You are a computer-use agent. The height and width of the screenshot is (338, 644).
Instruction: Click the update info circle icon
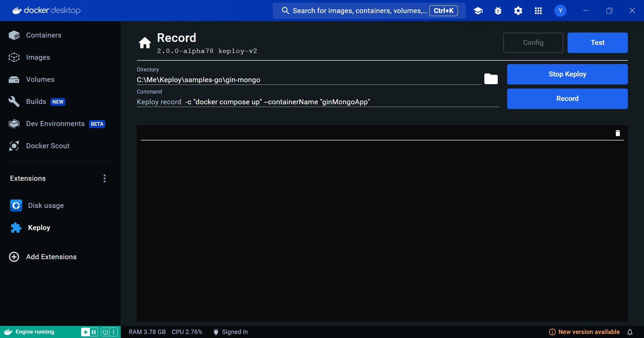[x=552, y=332]
